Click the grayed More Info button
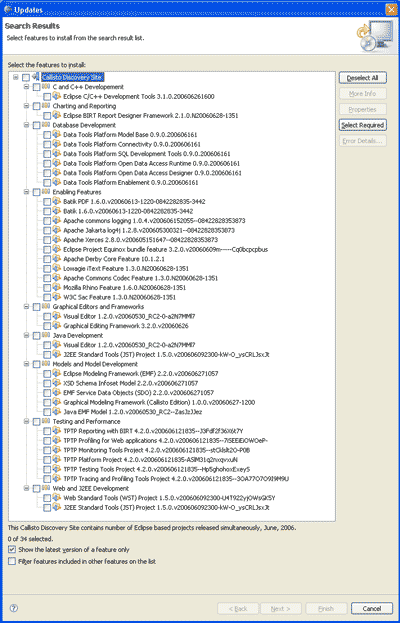This screenshot has height=623, width=400. click(363, 94)
